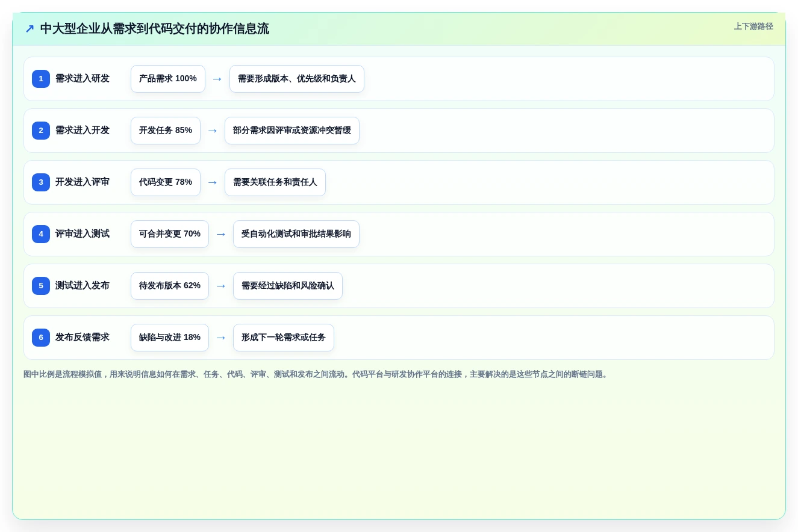
Task: Click the footnote text starting 图中比例是流程模拟值
Action: [317, 374]
